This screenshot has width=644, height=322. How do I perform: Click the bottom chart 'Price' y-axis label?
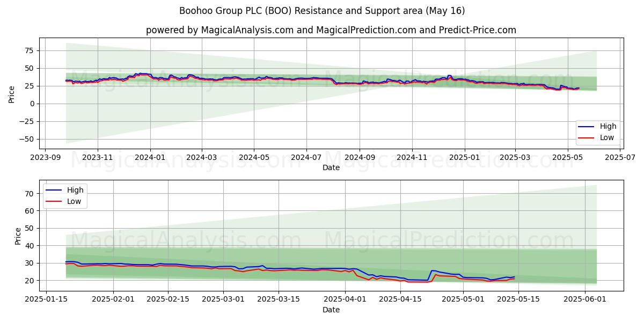(x=18, y=236)
